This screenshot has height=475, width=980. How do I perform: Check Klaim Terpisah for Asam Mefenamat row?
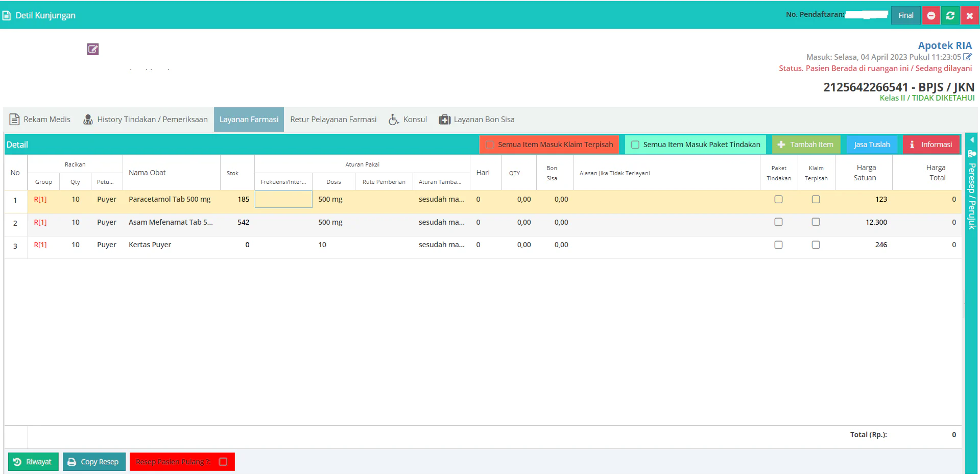pyautogui.click(x=816, y=222)
